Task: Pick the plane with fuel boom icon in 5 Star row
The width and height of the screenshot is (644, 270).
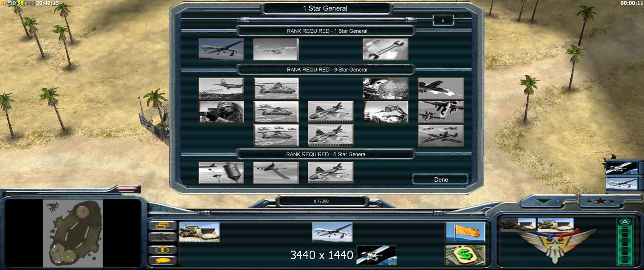Action: [x=276, y=173]
